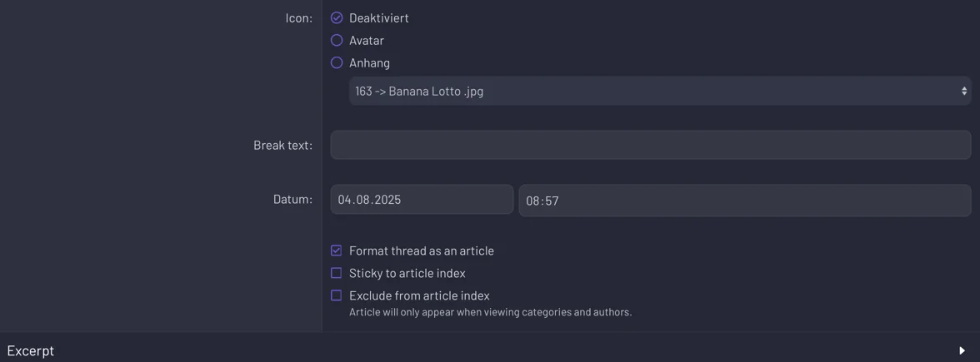Expand Excerpt using the triangle arrow
The image size is (980, 362).
click(962, 351)
